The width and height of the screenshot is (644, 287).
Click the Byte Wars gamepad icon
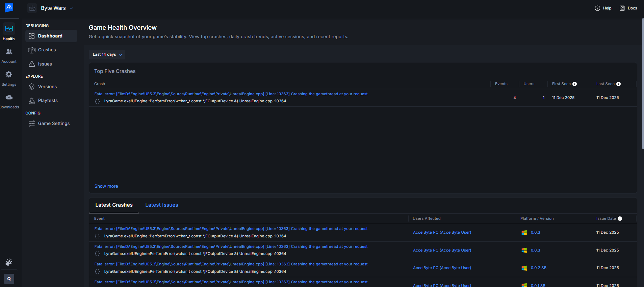coord(32,8)
